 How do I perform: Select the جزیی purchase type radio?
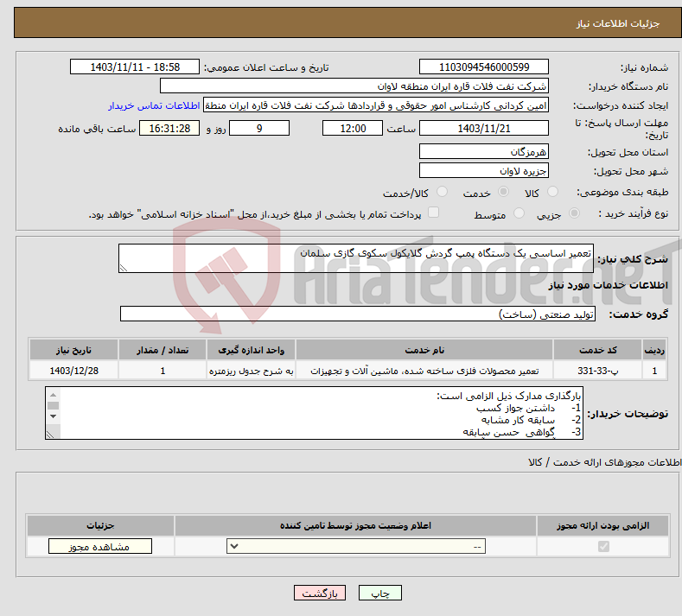click(574, 213)
